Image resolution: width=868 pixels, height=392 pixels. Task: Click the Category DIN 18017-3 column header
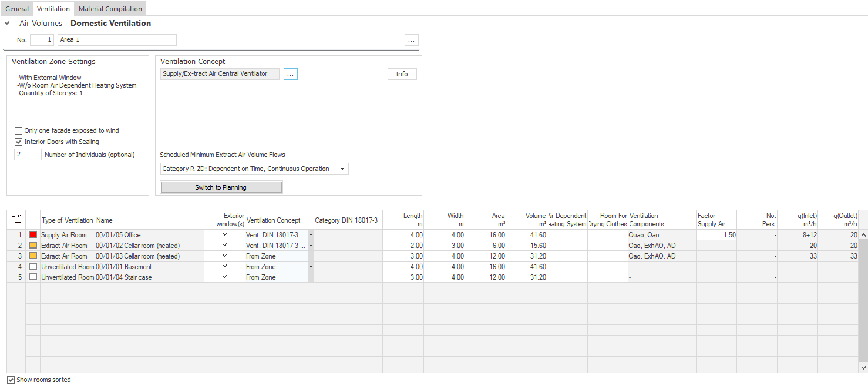point(348,220)
